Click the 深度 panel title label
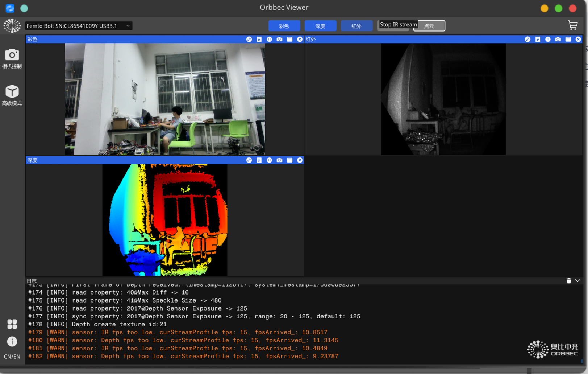588x374 pixels. coord(32,160)
